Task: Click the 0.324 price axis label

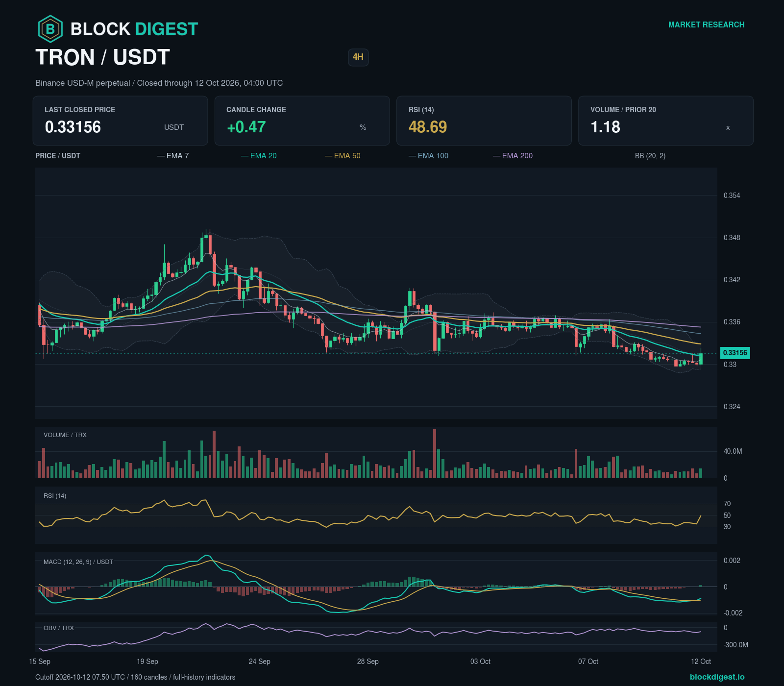Action: pos(732,407)
